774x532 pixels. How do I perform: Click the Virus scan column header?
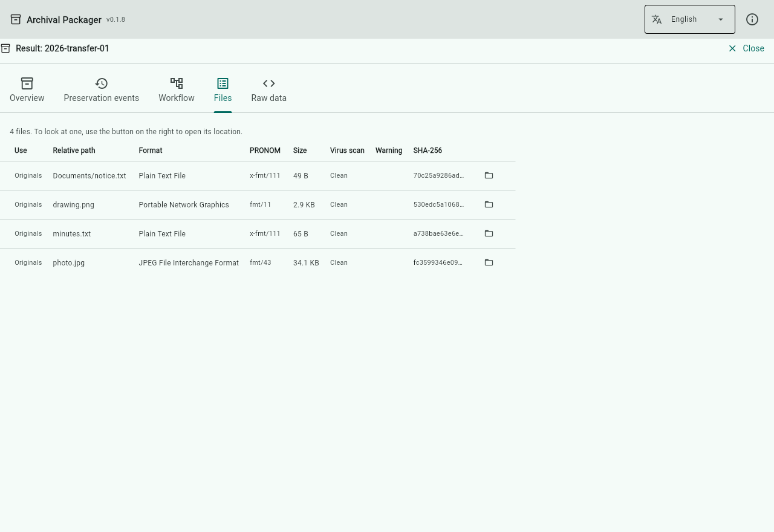[347, 151]
